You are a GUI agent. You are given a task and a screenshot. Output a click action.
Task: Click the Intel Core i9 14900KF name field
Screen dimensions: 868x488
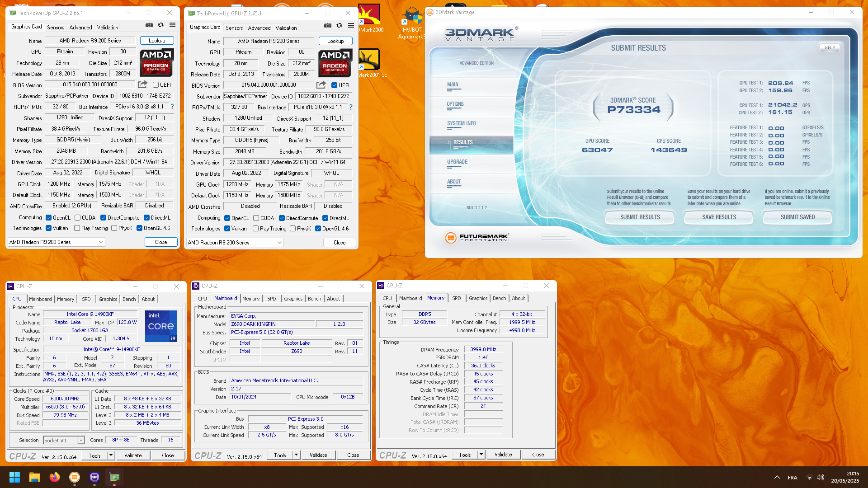click(90, 314)
